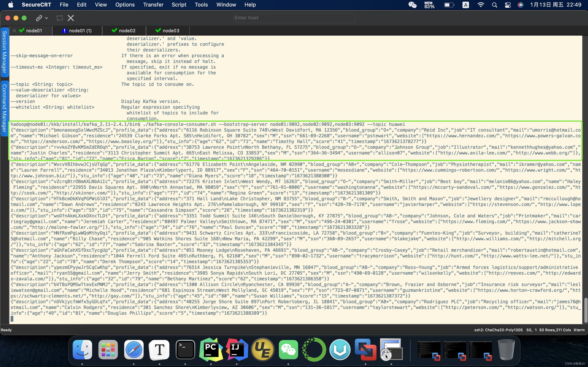Click the terminal vertical scrollbar thumb

point(586,310)
